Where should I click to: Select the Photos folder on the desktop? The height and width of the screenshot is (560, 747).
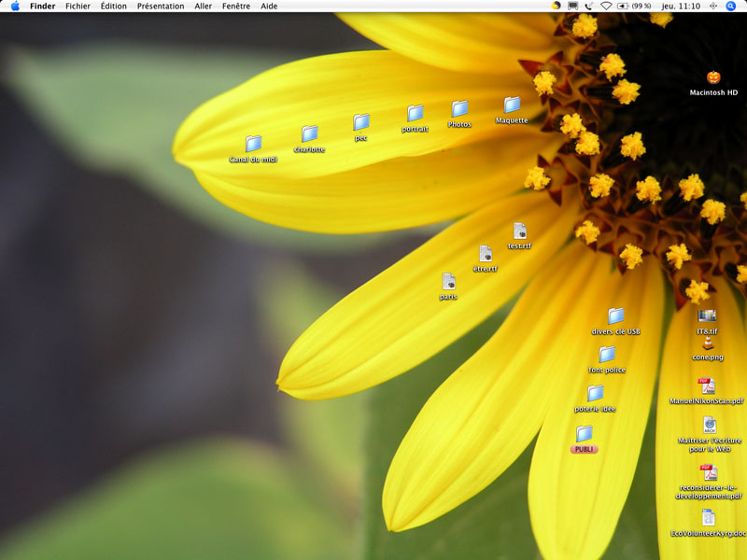click(459, 108)
